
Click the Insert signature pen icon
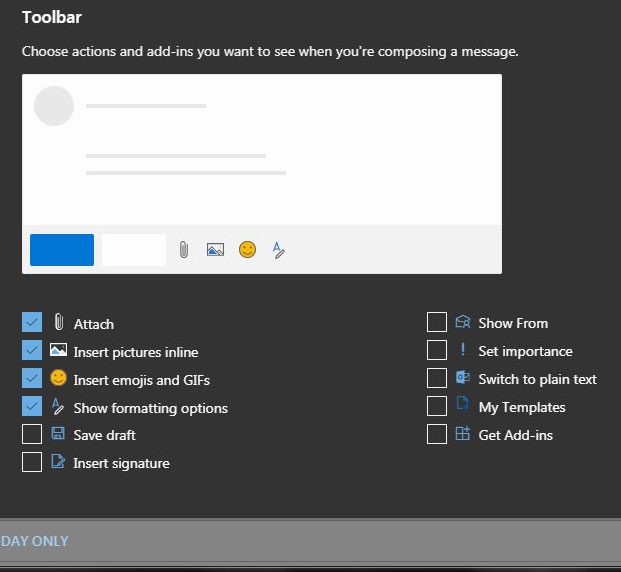[x=58, y=463]
